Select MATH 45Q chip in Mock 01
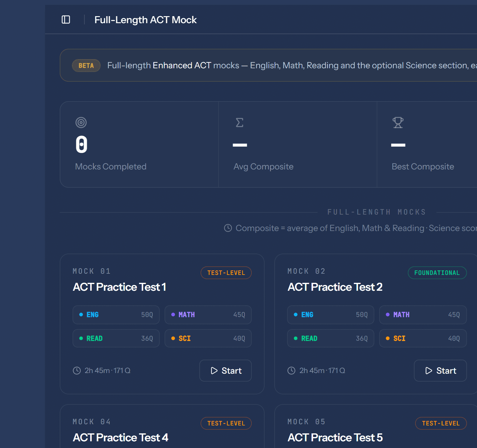477x448 pixels. tap(208, 315)
